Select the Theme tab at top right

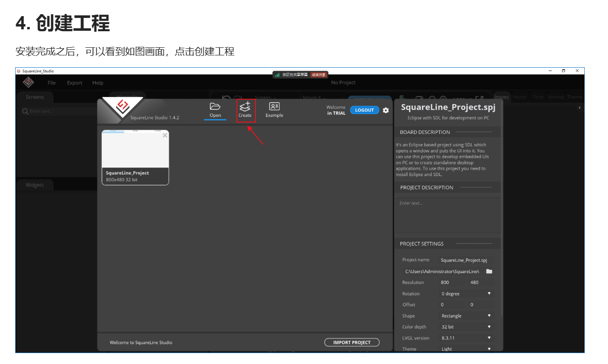click(574, 97)
